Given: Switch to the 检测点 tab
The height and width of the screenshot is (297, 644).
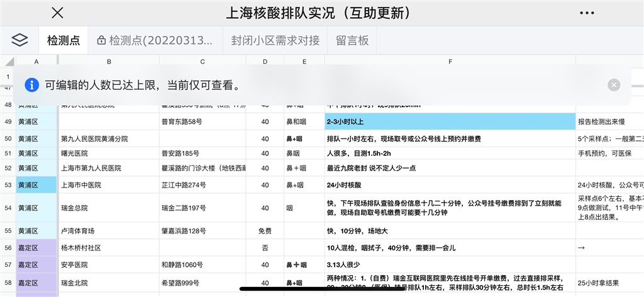Looking at the screenshot, I should pos(64,41).
